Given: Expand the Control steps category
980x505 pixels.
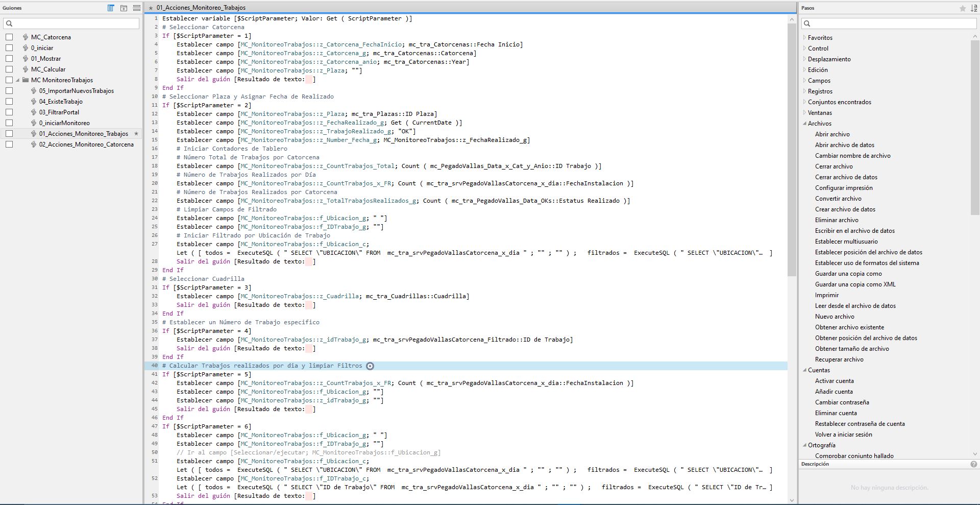Looking at the screenshot, I should click(804, 49).
